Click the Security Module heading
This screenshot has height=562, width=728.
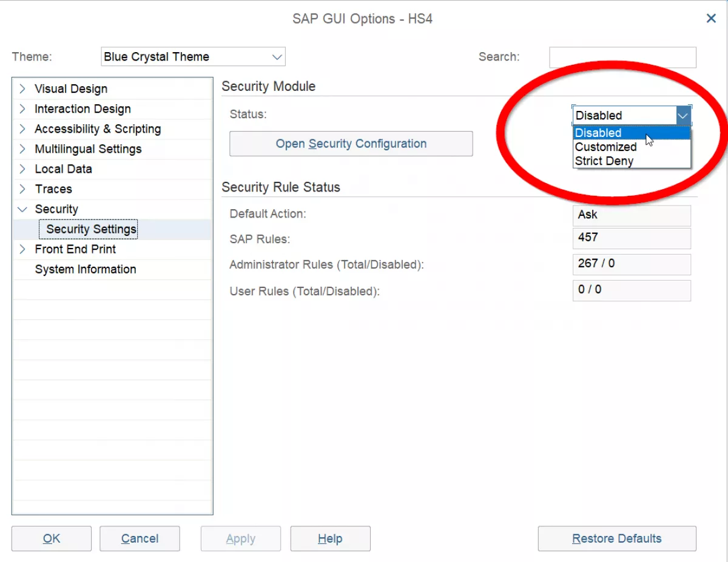point(269,87)
